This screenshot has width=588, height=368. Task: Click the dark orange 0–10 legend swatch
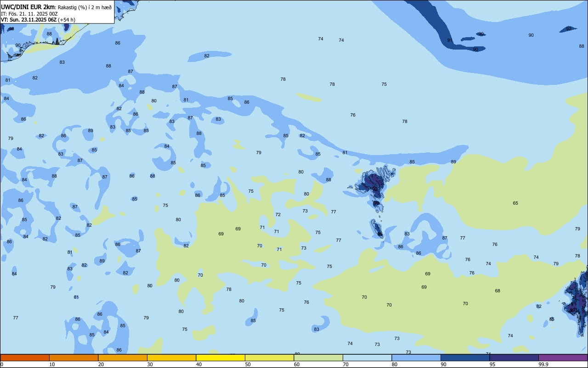pyautogui.click(x=25, y=357)
